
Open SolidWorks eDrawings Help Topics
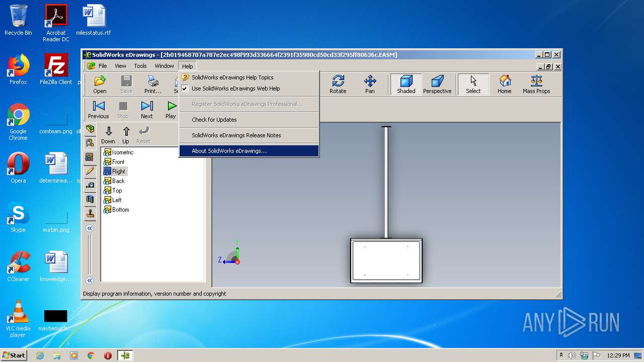(x=249, y=77)
